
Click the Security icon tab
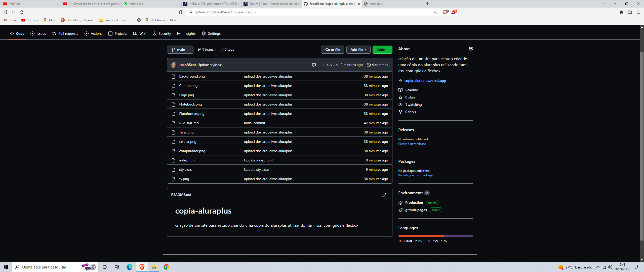162,33
